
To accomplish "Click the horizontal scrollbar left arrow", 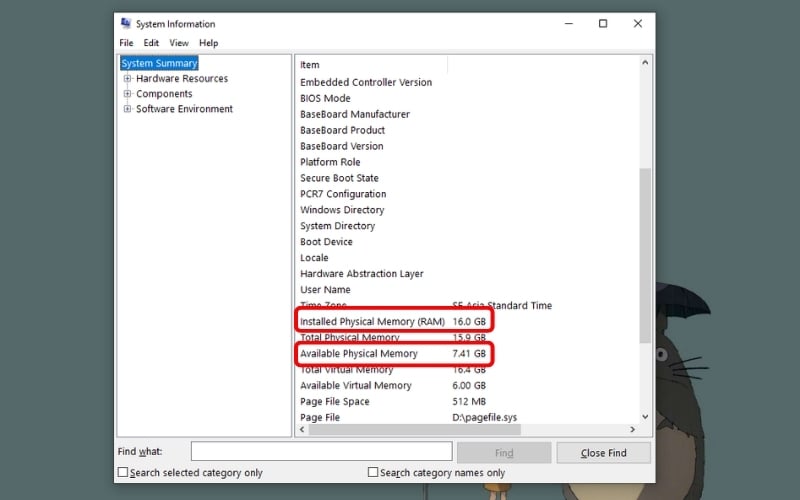I will (302, 430).
